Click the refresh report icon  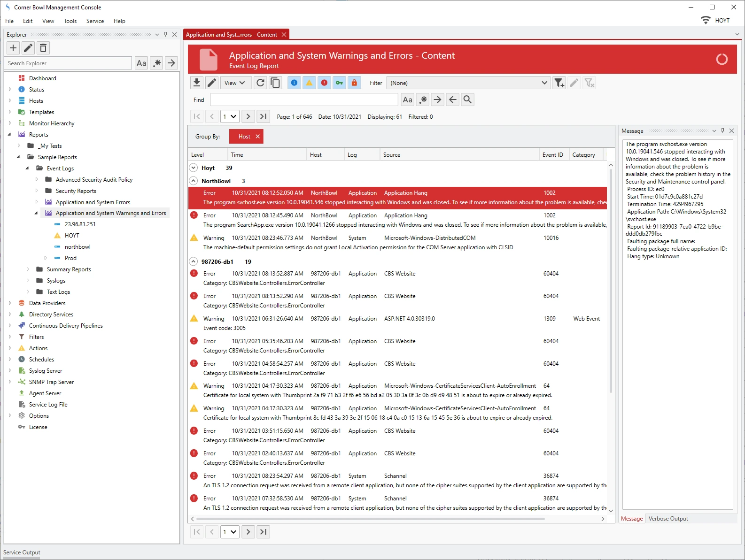pyautogui.click(x=260, y=83)
